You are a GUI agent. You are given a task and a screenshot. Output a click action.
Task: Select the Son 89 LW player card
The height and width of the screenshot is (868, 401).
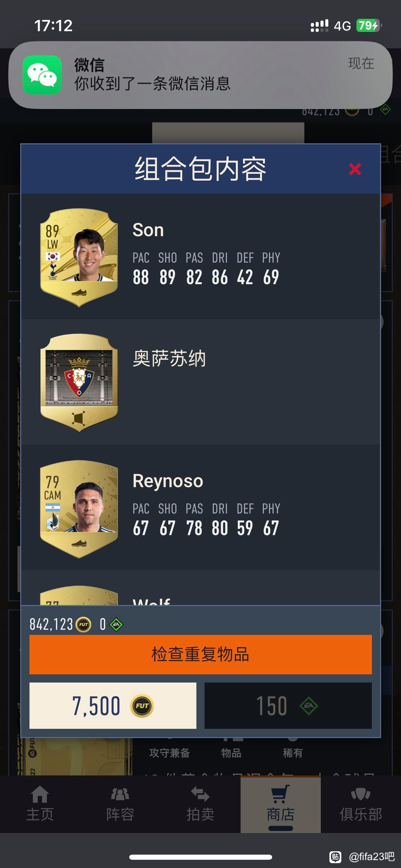coord(79,257)
